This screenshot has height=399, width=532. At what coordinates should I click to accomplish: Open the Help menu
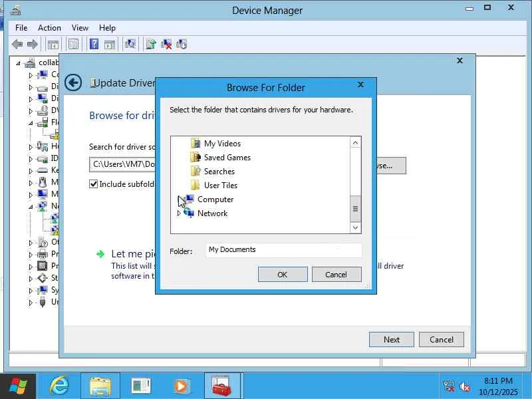point(107,28)
